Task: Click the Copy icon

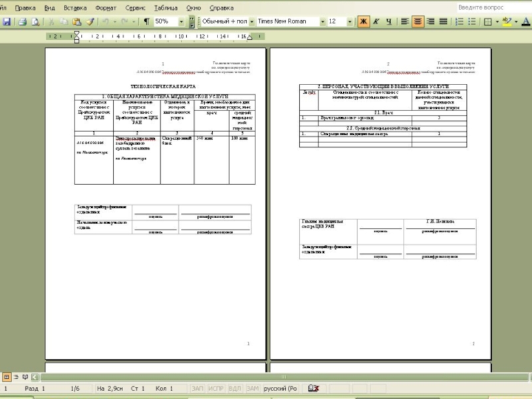Action: (x=64, y=22)
